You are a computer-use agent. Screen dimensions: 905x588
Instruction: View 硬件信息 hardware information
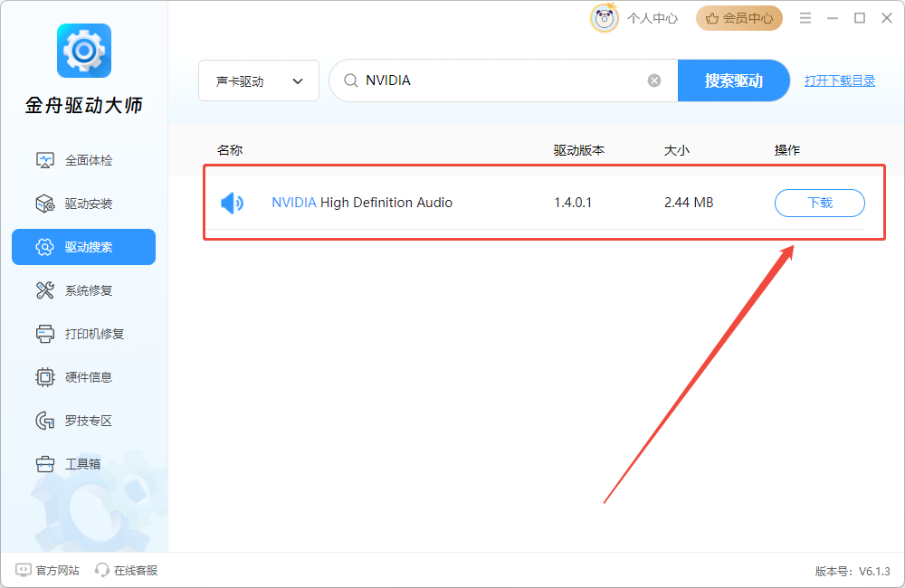point(83,377)
